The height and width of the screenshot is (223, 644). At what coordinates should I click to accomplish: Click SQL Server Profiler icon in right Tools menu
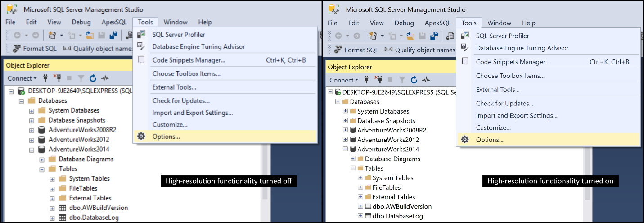pos(465,36)
